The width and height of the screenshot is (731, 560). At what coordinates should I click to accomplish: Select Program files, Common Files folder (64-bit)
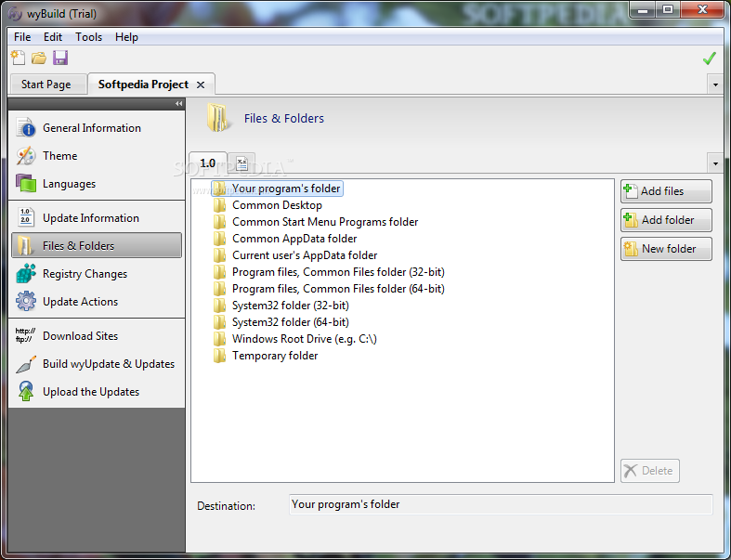329,289
